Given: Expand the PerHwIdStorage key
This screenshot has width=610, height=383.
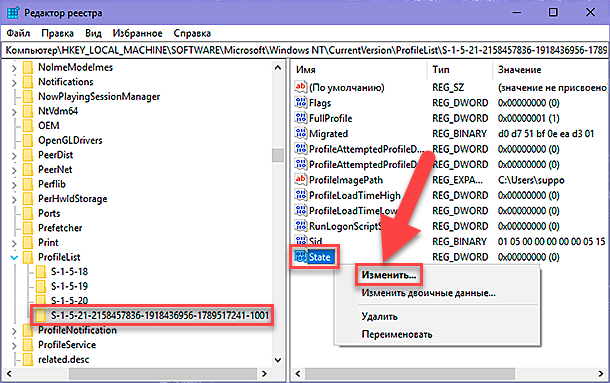Looking at the screenshot, I should tap(14, 199).
